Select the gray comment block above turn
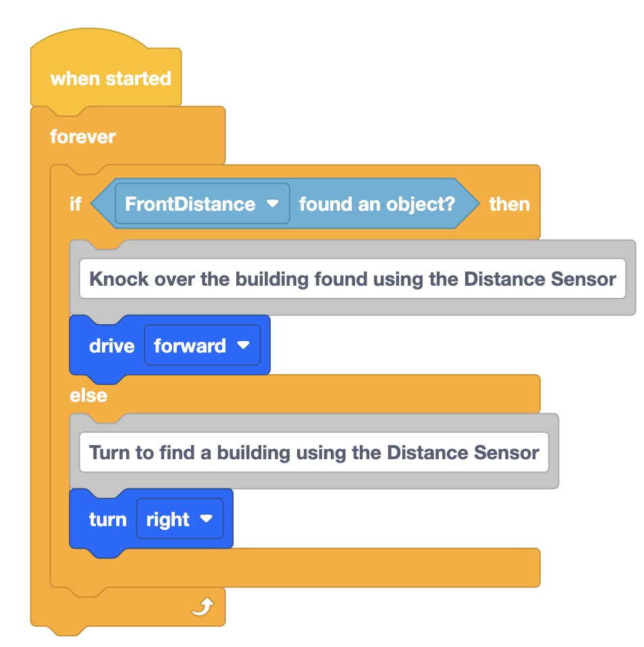Screen dimensions: 644x647 (x=314, y=451)
